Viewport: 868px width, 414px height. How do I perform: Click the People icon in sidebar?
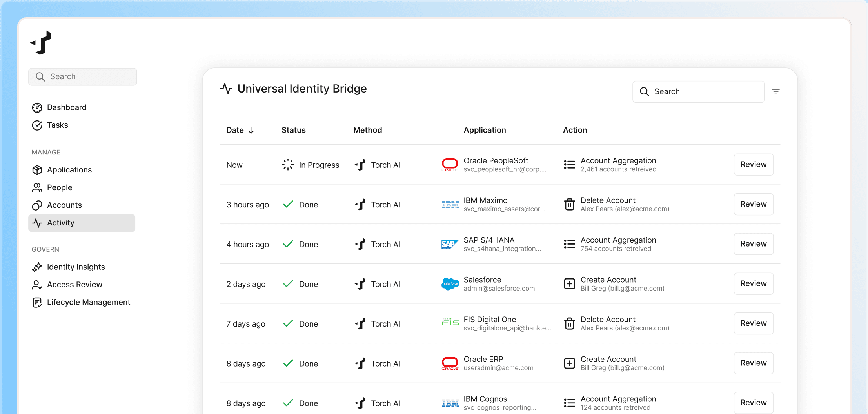(x=37, y=187)
